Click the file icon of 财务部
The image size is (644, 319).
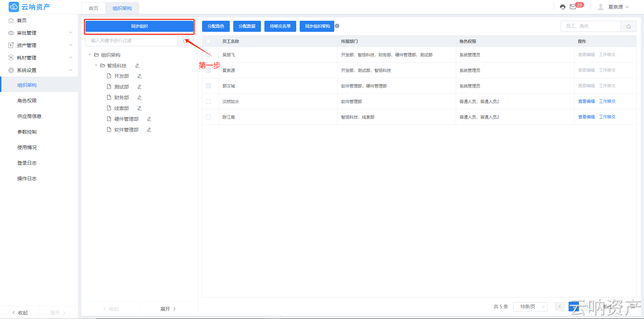point(109,98)
